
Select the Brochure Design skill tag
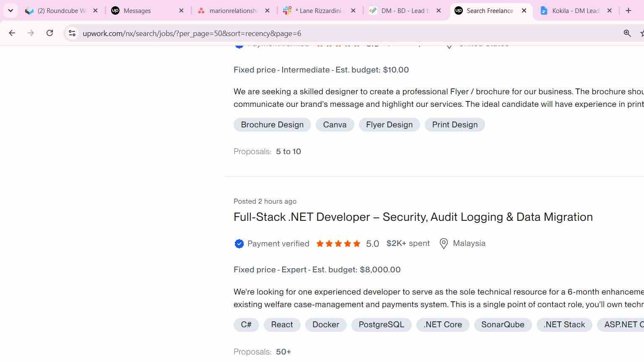272,125
